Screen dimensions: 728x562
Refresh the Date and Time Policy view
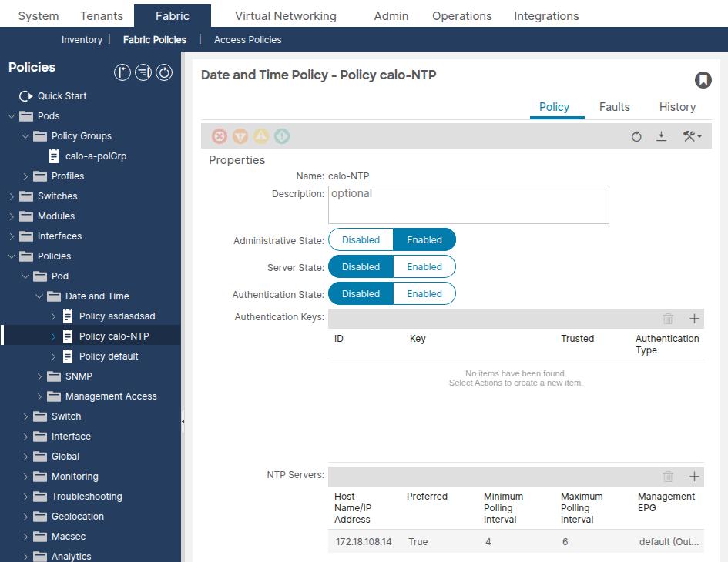pyautogui.click(x=636, y=136)
